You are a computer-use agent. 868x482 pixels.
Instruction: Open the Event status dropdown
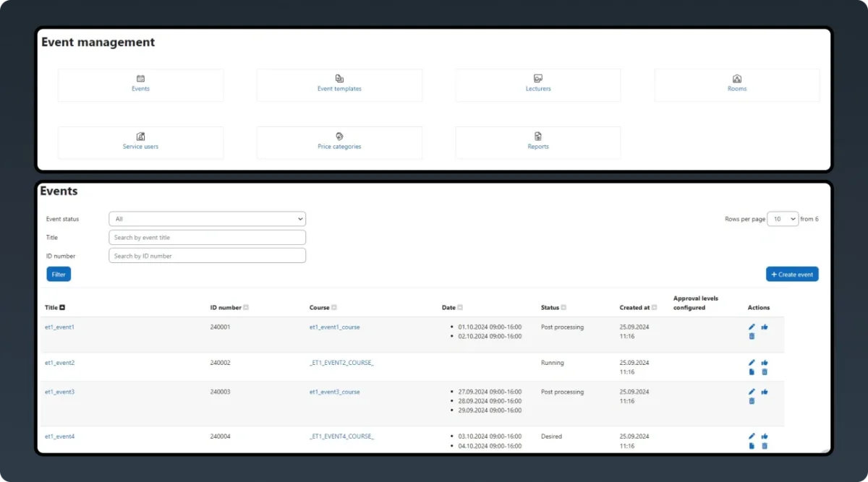click(x=208, y=219)
